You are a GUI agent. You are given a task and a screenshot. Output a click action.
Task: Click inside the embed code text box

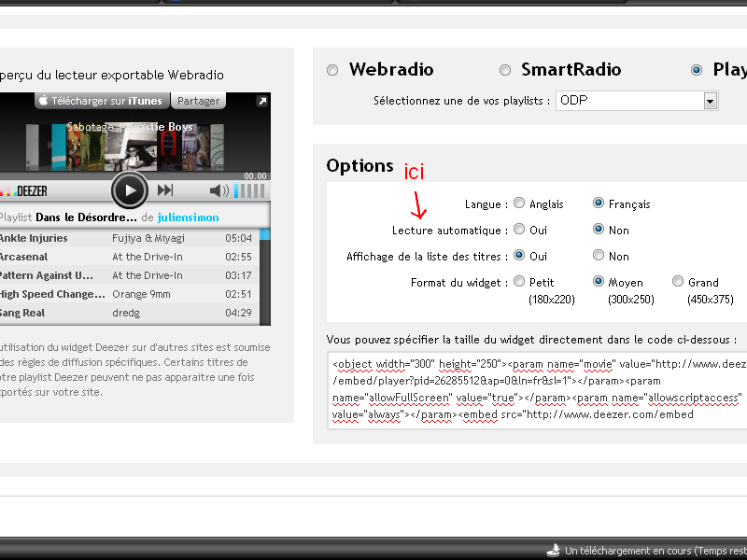pyautogui.click(x=537, y=390)
